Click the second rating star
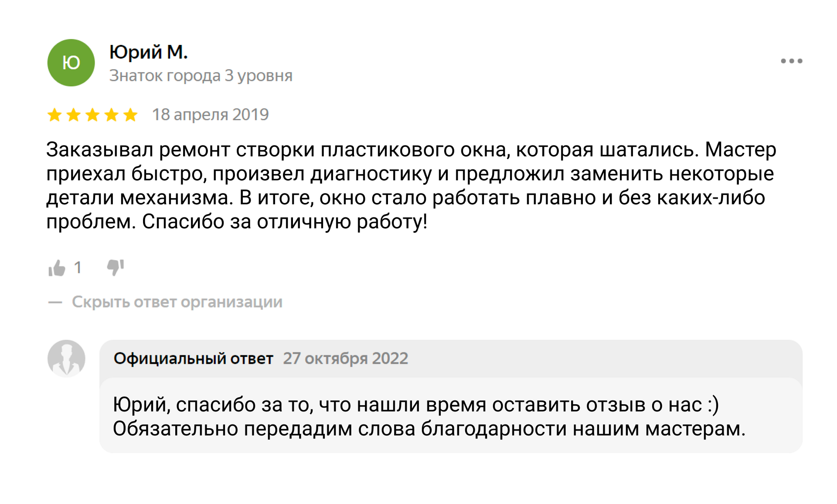 coord(73,115)
